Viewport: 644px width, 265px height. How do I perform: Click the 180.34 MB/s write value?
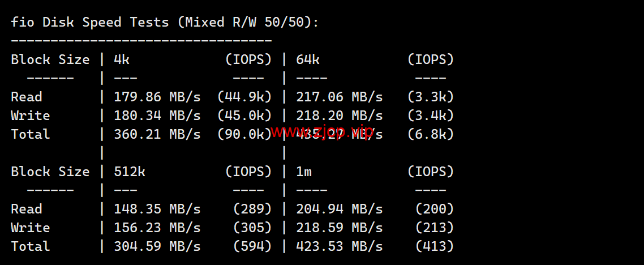coord(157,116)
